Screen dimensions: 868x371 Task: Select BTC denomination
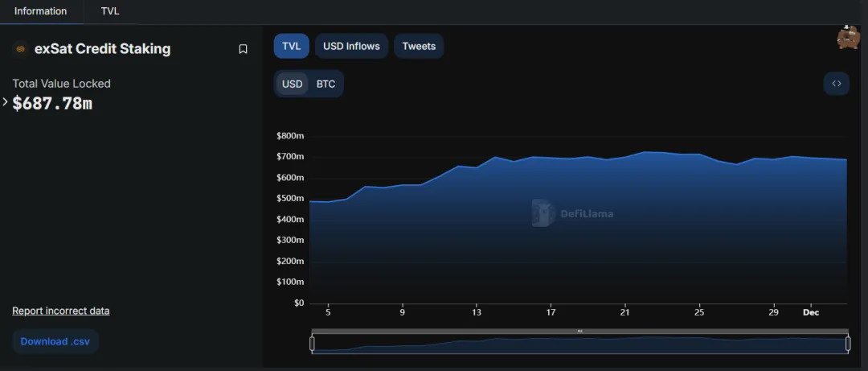pyautogui.click(x=325, y=84)
